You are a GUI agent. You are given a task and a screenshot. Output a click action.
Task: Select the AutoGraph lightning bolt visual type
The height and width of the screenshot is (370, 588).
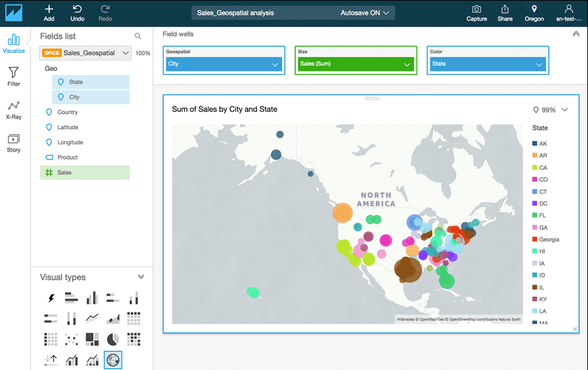pyautogui.click(x=51, y=298)
